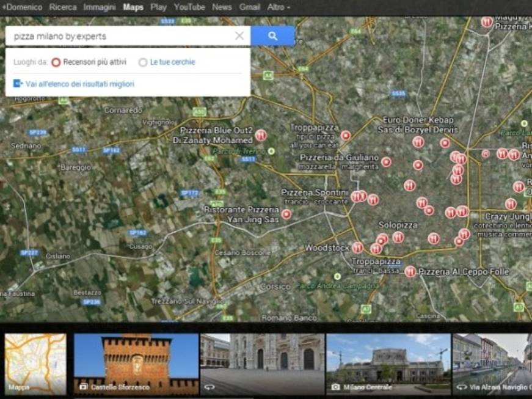532x399 pixels.
Task: Click the 'Cisliano' town label
Action: (x=58, y=256)
